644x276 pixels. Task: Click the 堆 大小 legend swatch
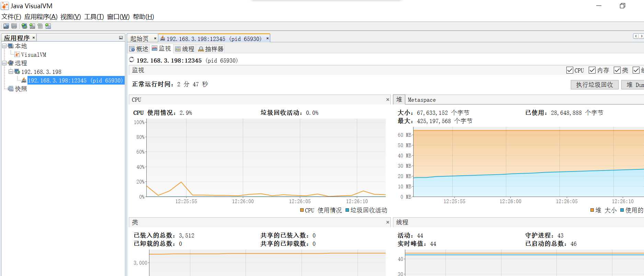pos(592,210)
